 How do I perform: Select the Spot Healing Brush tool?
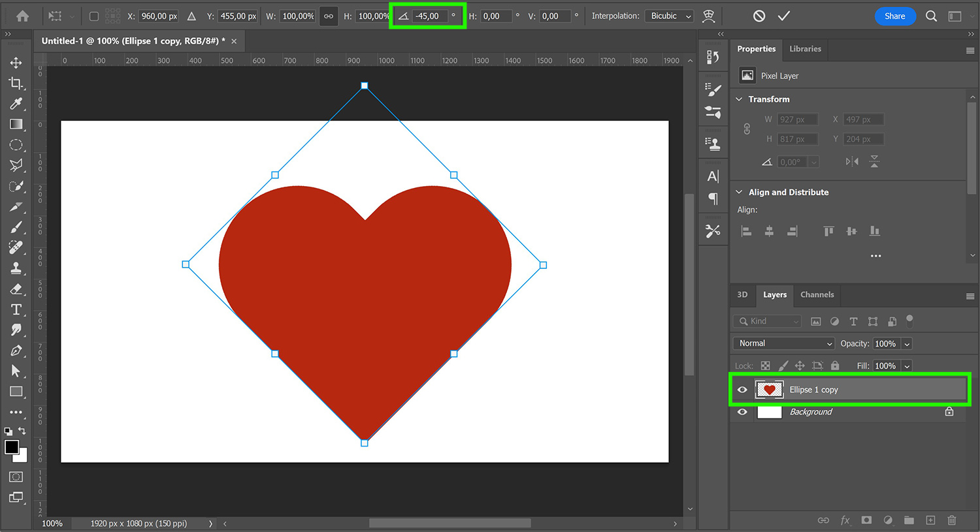coord(16,247)
